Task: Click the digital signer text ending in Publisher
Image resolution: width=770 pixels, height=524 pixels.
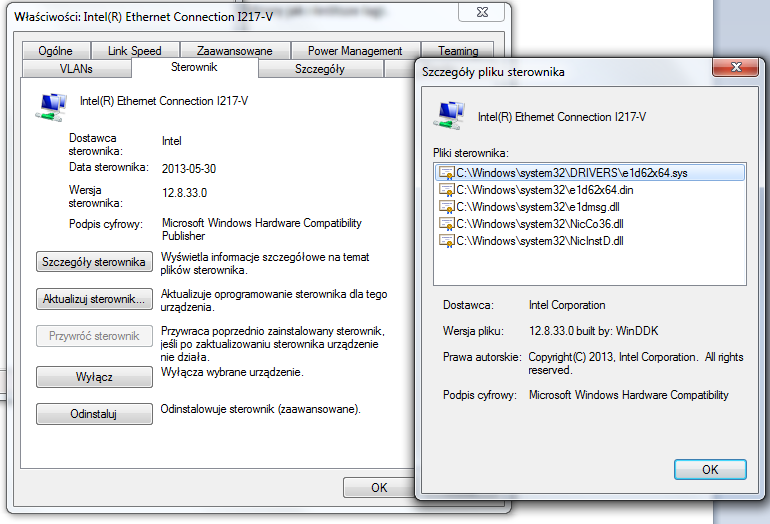Action: (x=262, y=229)
